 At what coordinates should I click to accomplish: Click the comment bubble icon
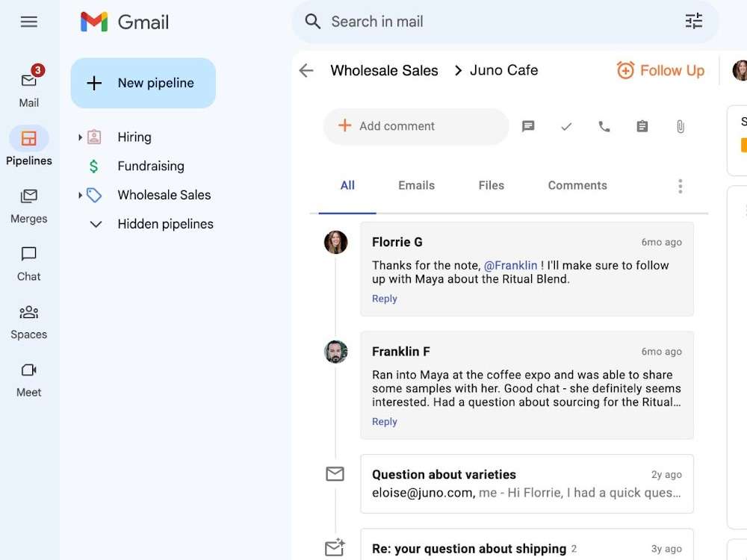528,126
